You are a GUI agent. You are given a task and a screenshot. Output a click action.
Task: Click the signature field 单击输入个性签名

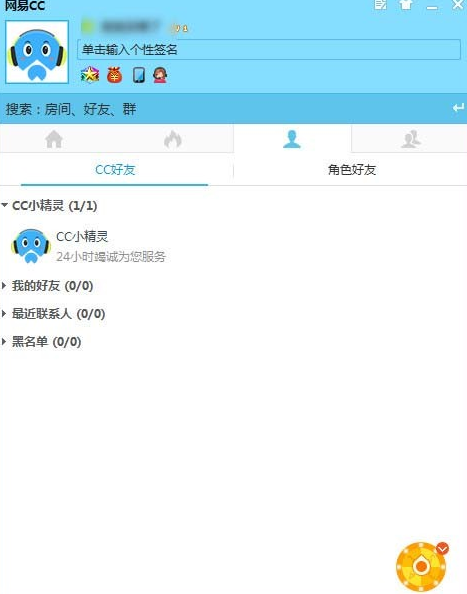(x=269, y=49)
